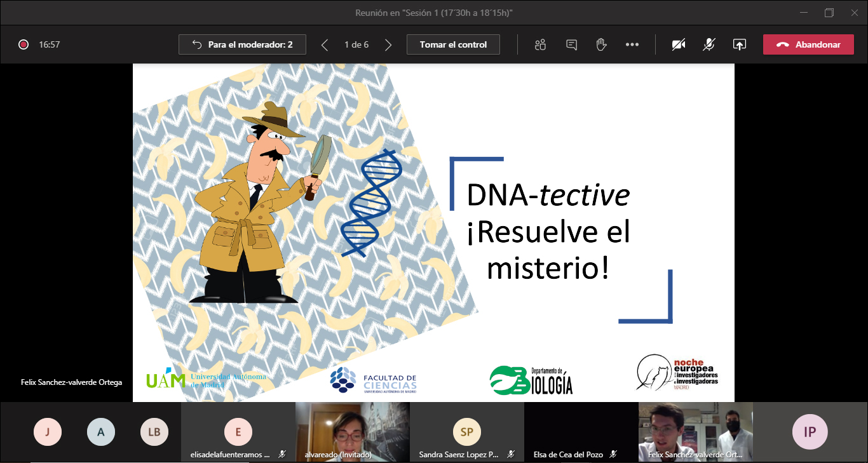Viewport: 868px width, 463px height.
Task: Toggle the camera on
Action: tap(679, 44)
